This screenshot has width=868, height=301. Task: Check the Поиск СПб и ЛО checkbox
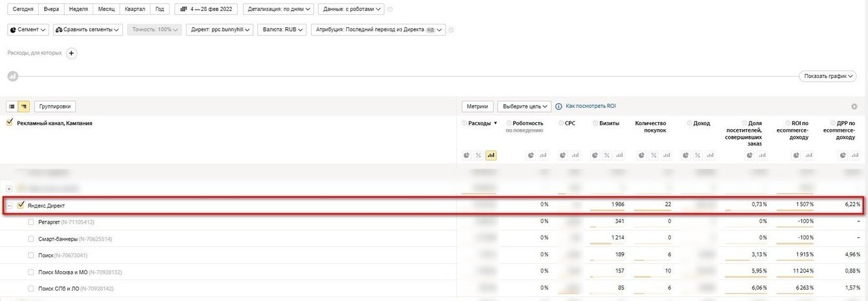(x=31, y=288)
